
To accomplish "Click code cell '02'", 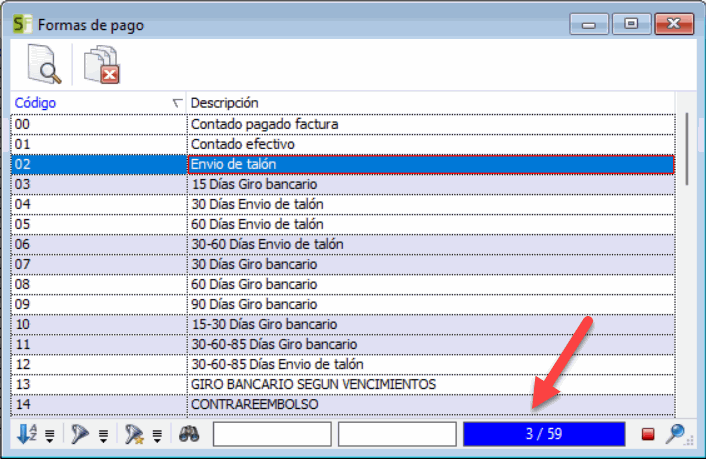I will click(99, 164).
